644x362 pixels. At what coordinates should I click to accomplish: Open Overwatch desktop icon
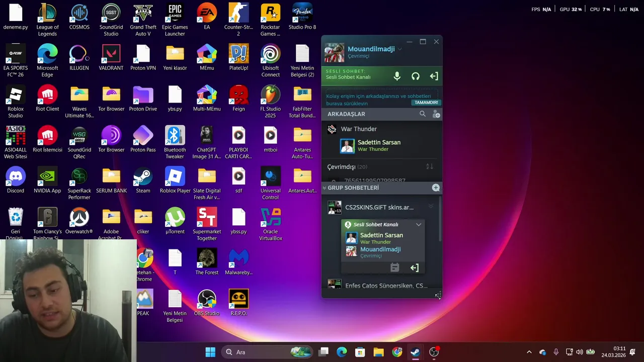(x=79, y=222)
